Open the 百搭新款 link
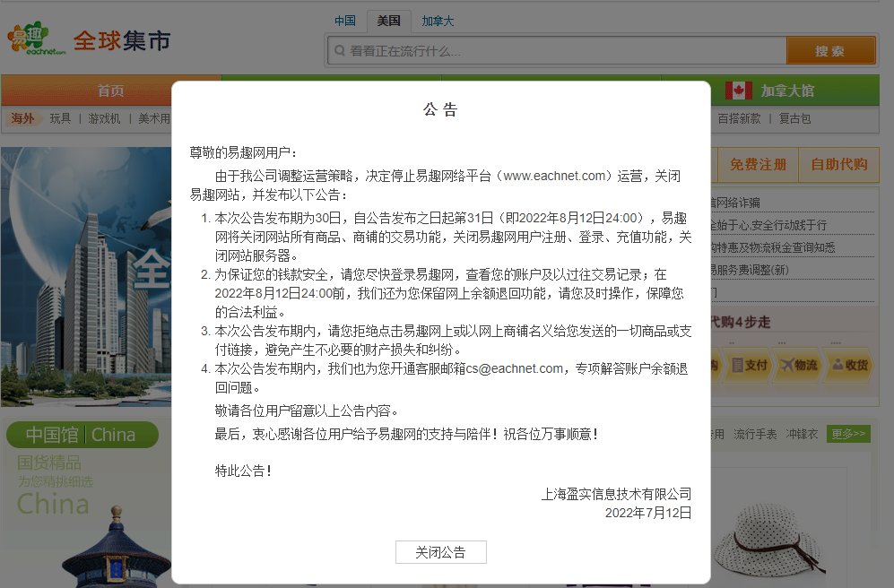 click(x=739, y=118)
